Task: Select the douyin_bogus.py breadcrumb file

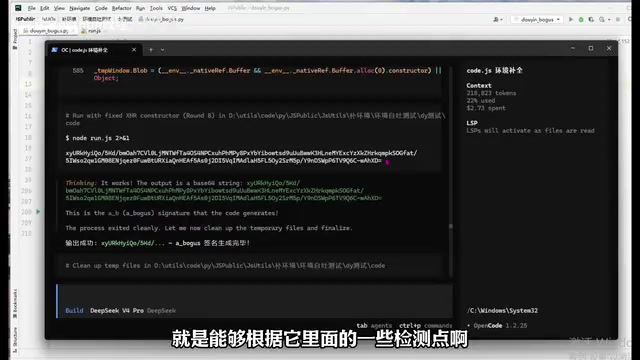Action: 161,19
